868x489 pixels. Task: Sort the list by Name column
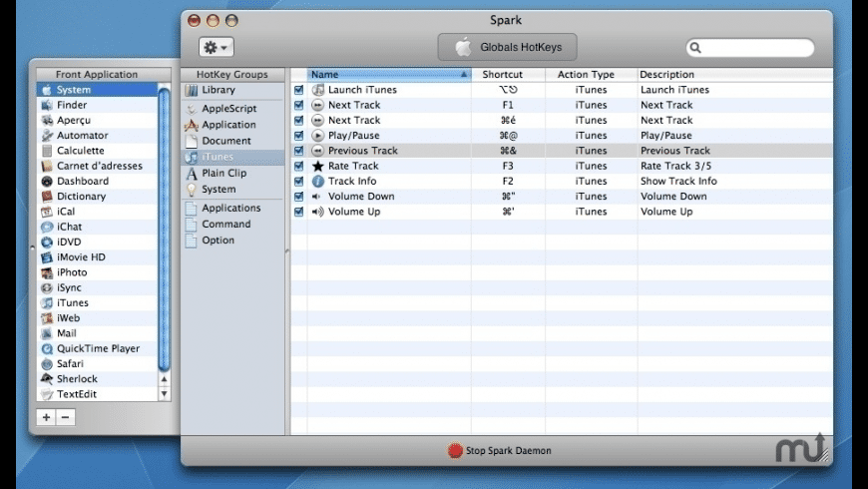point(387,75)
